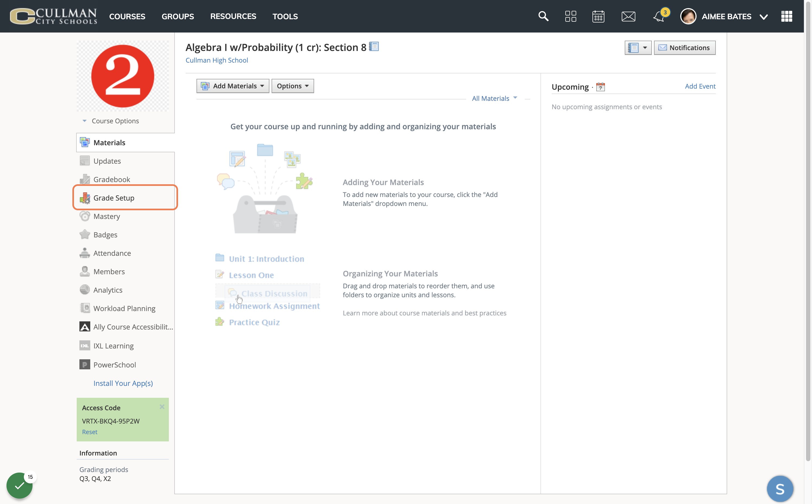The height and width of the screenshot is (504, 812).
Task: Click the Badges star icon
Action: pos(85,235)
